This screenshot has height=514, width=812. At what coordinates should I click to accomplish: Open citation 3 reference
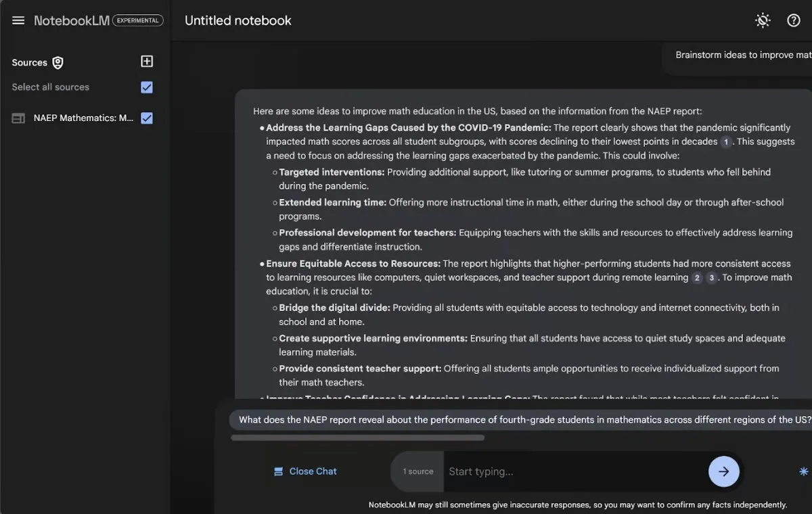coord(712,278)
